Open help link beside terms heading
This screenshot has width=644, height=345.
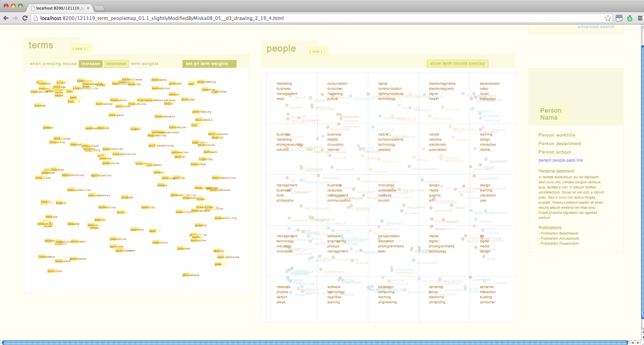[x=79, y=49]
